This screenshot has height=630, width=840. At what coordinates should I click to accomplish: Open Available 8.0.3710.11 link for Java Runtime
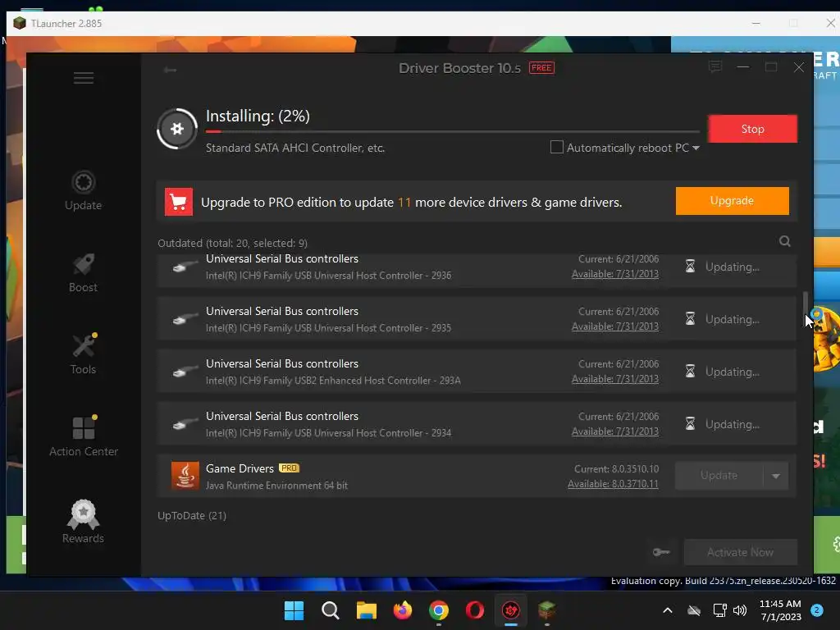point(613,484)
